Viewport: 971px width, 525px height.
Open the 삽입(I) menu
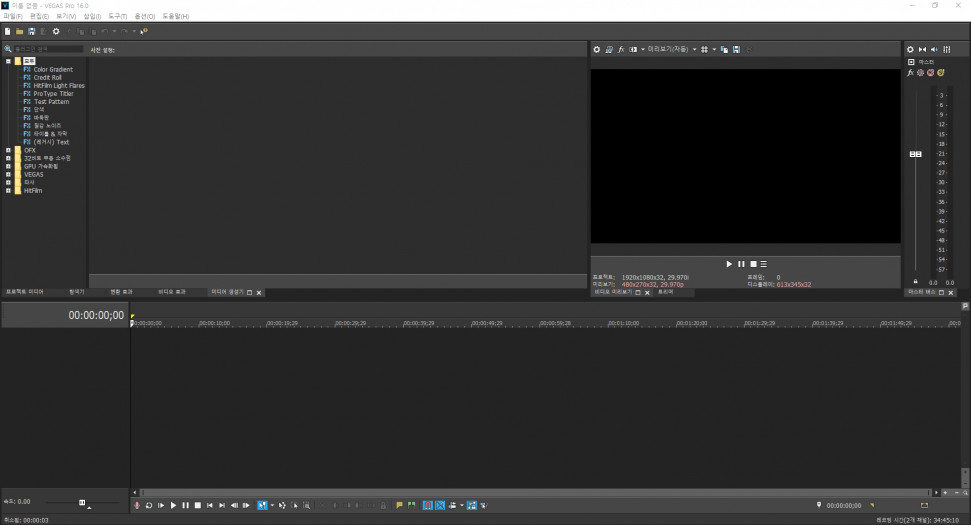92,16
